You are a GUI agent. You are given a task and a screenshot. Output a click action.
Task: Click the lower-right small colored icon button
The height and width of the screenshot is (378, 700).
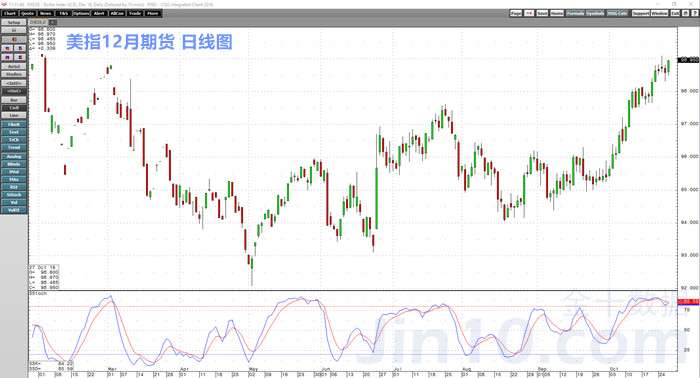[x=20, y=57]
